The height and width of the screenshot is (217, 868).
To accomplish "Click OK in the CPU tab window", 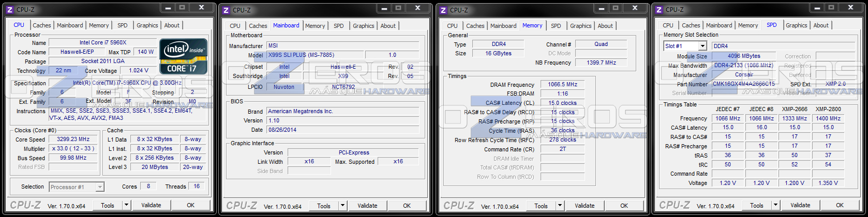I will [x=191, y=205].
